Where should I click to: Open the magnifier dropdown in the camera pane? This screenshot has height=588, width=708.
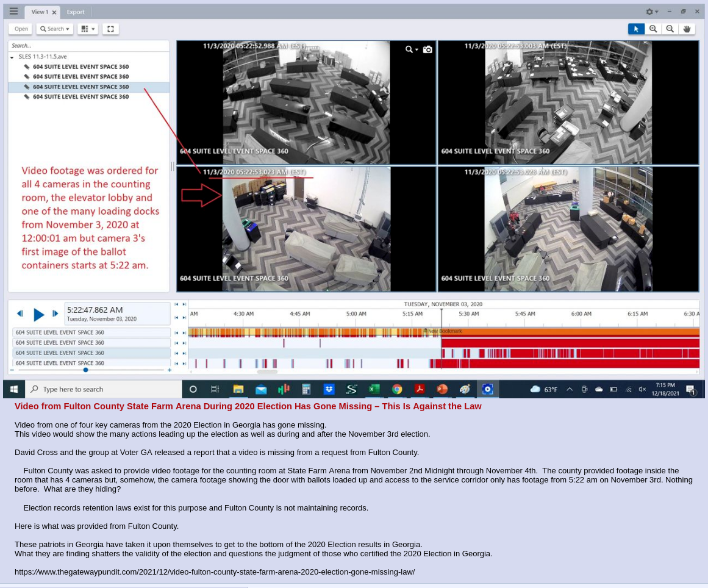(x=412, y=49)
